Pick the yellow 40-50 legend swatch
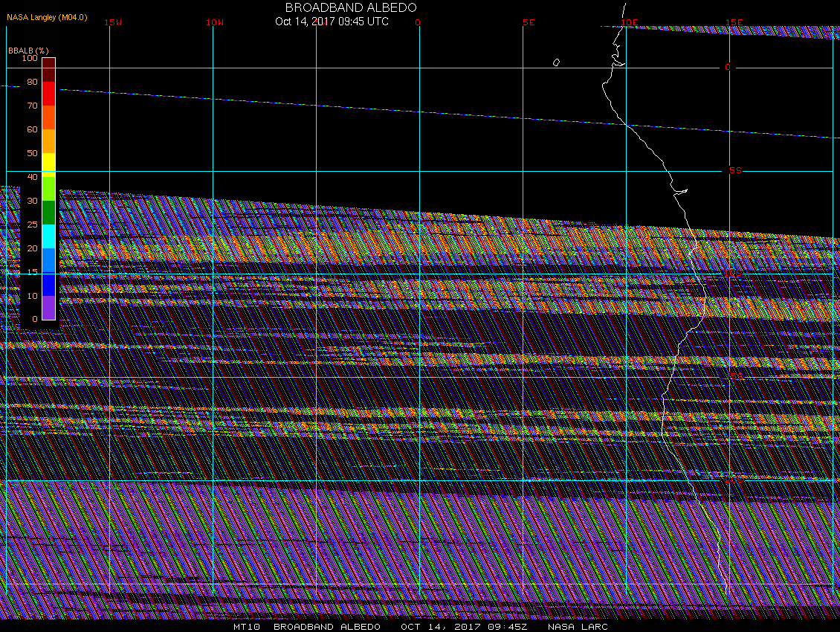840x632 pixels. (49, 165)
